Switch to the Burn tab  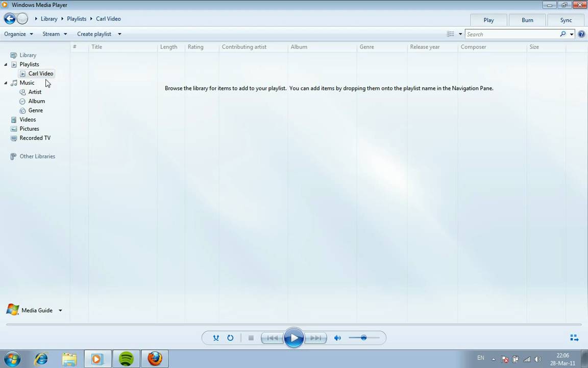tap(527, 20)
